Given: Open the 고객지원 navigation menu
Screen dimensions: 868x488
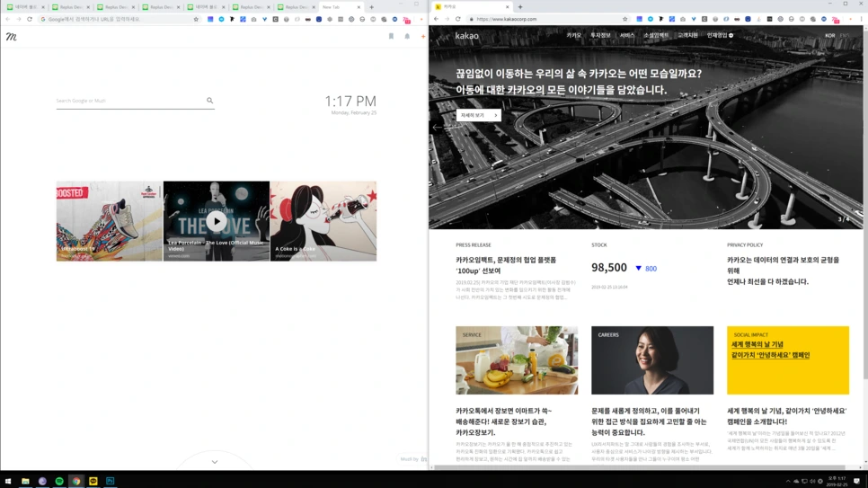Looking at the screenshot, I should (x=688, y=35).
